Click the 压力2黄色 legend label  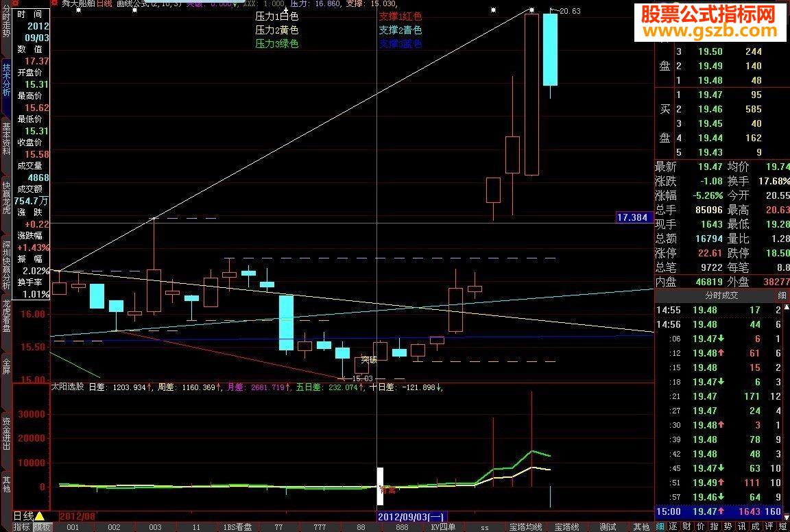(x=276, y=30)
